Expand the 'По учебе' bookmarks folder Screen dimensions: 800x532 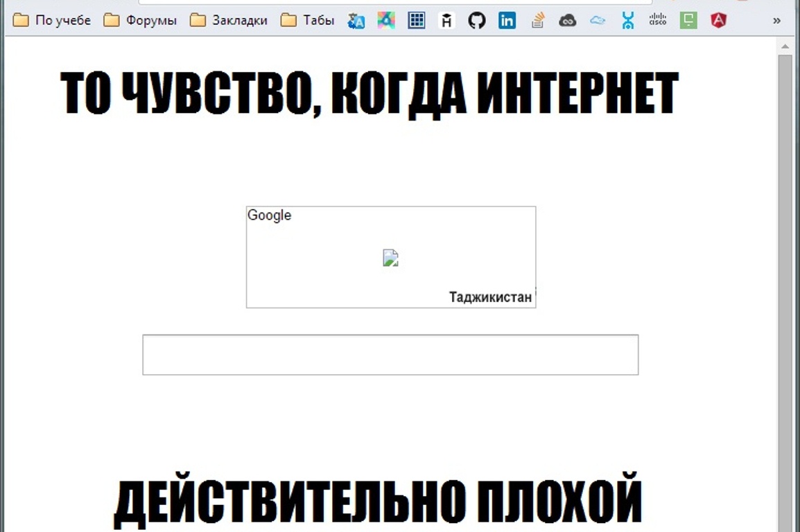click(52, 21)
